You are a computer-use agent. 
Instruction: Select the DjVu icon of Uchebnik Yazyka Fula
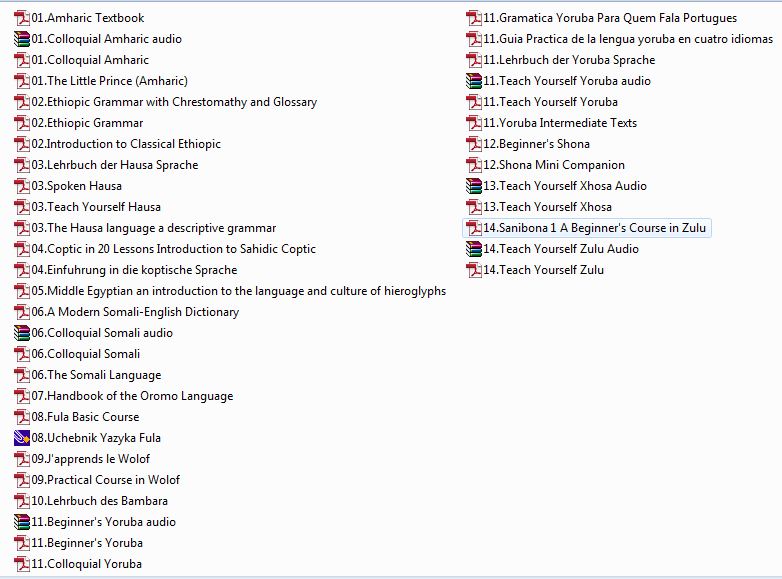point(22,438)
